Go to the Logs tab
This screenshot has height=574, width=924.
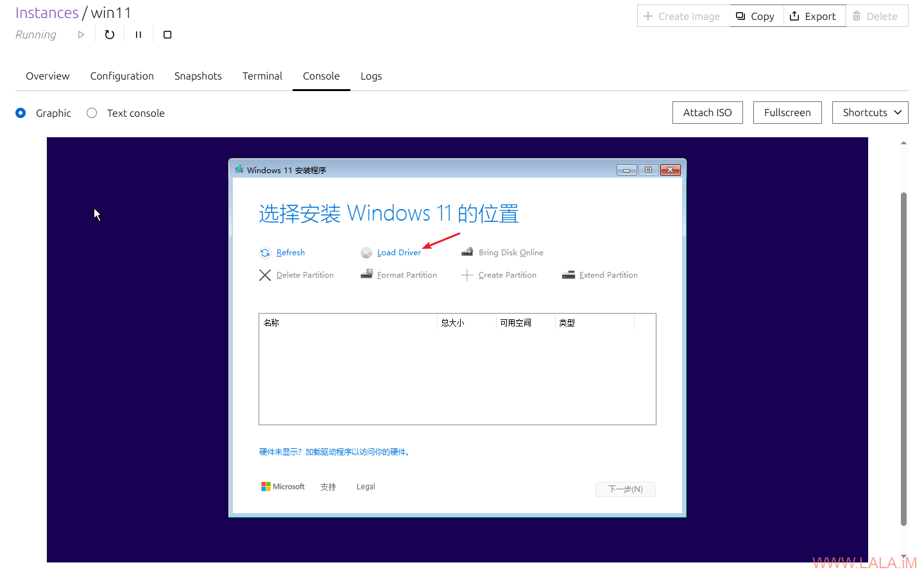(x=371, y=76)
